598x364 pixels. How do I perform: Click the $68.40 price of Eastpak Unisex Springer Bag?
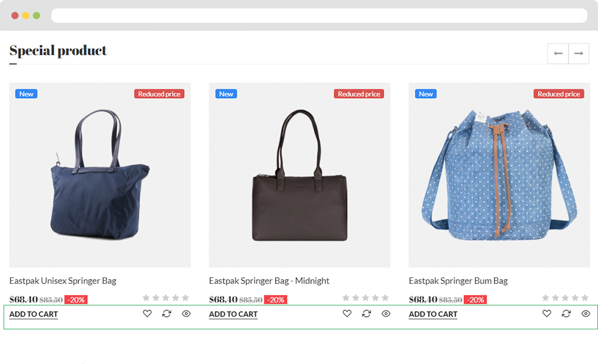pos(24,299)
